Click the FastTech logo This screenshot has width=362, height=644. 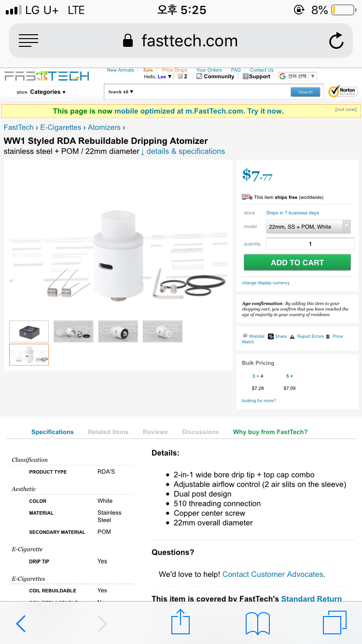click(x=47, y=76)
